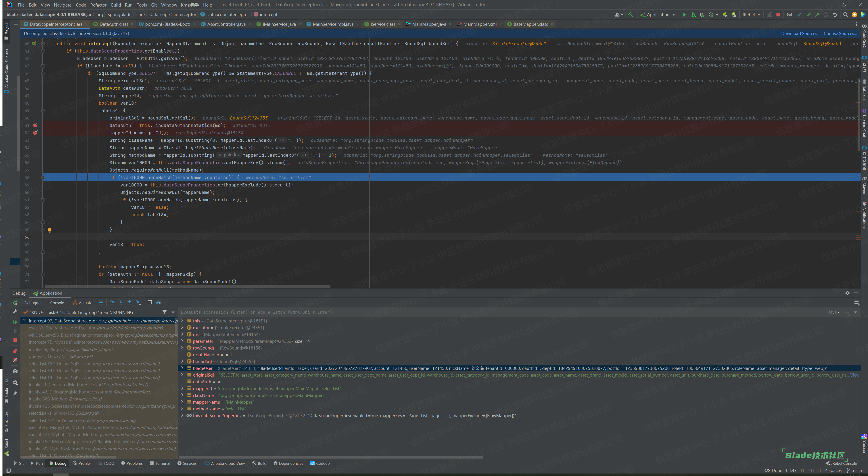Switch to Console tab in Debug panel

coord(57,303)
